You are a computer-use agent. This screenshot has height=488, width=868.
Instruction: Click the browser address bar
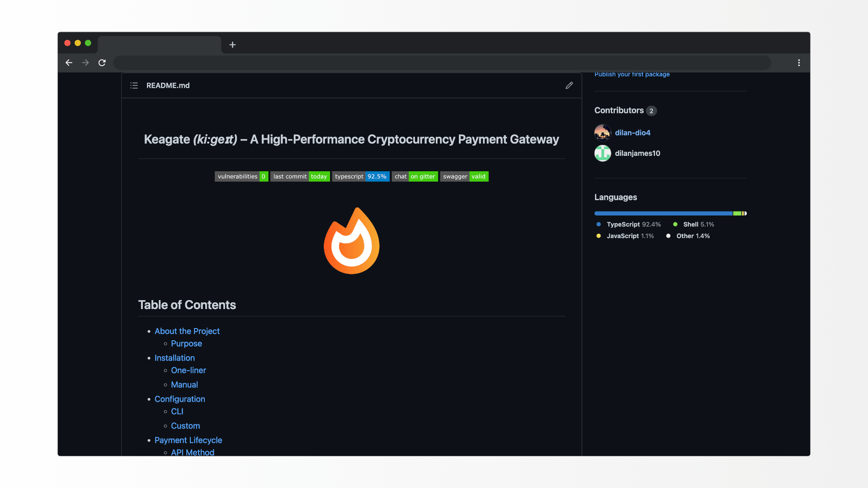click(x=442, y=63)
